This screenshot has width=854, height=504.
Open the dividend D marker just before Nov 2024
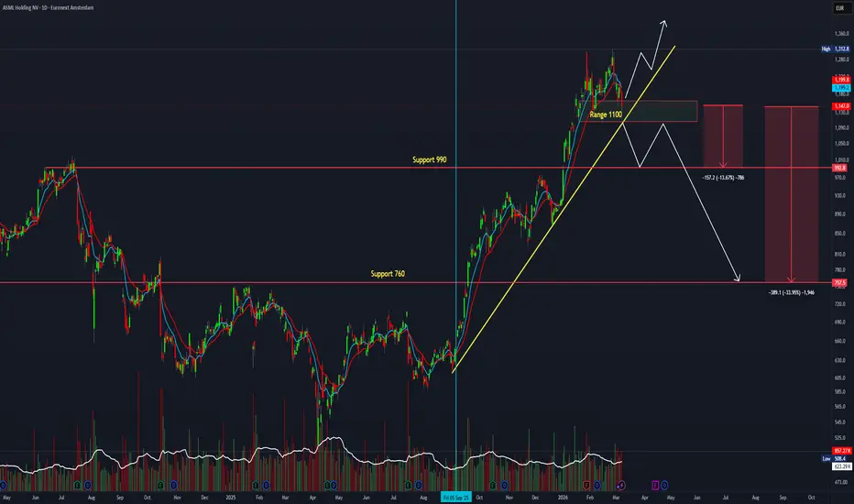click(174, 485)
